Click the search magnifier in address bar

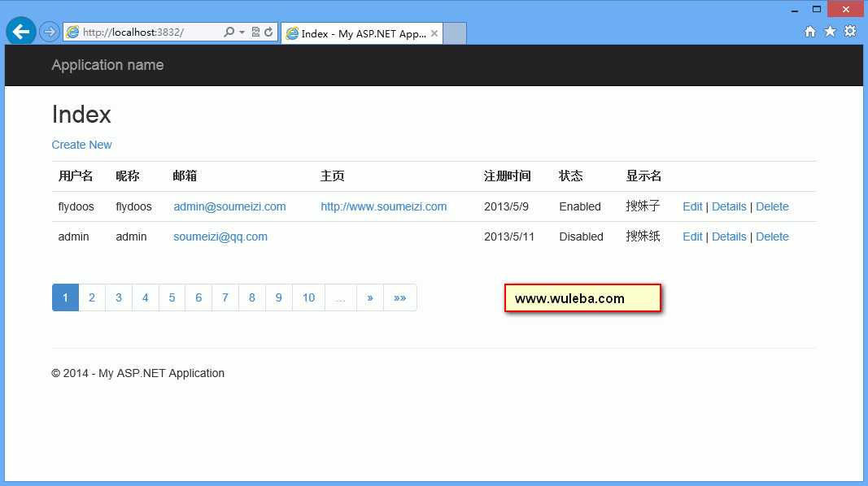click(x=229, y=32)
